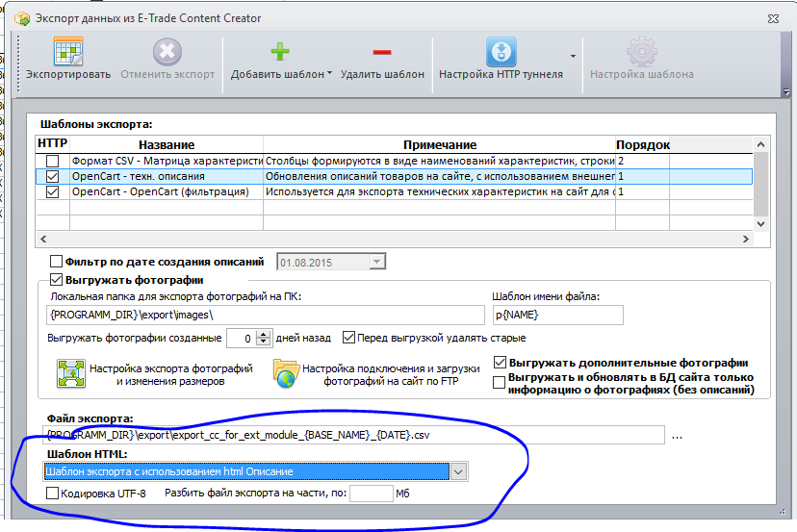This screenshot has height=532, width=797.
Task: Toggle HTTP checkbox for OpenCart техн. описания
Action: point(52,176)
